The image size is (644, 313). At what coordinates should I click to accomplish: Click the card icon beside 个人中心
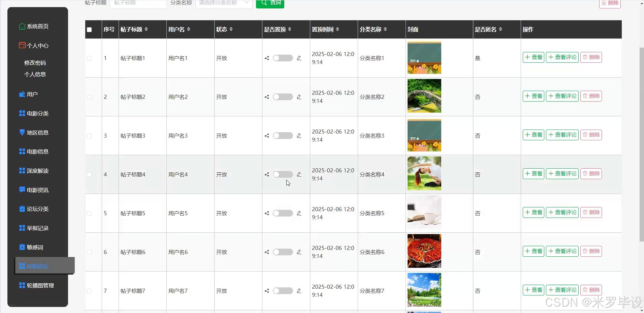(x=22, y=45)
